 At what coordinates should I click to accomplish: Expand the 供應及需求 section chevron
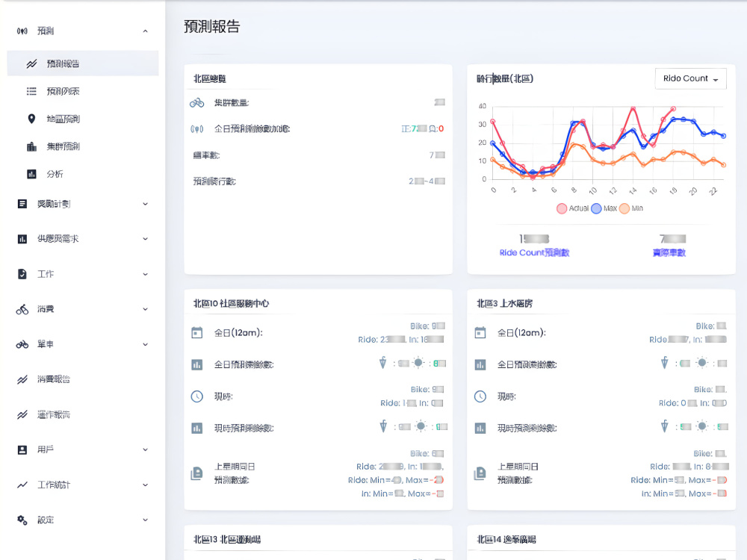tap(146, 239)
